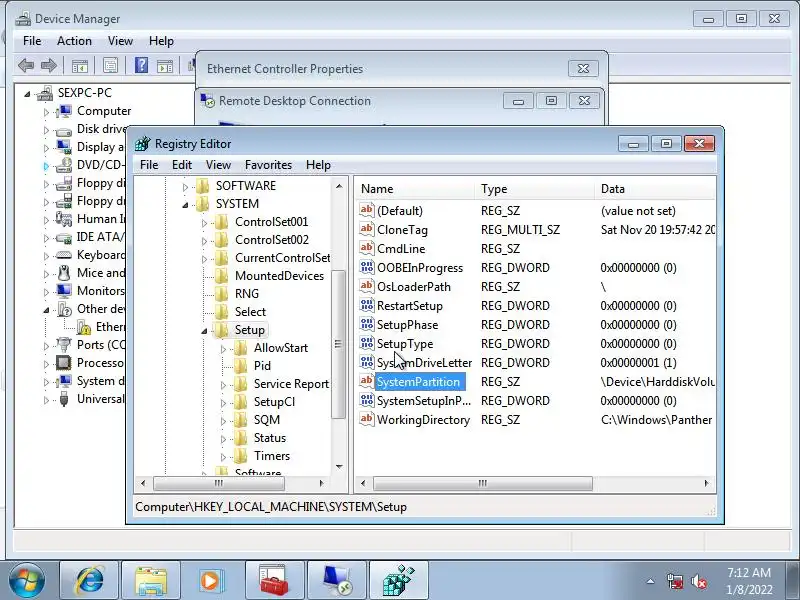Click the Name column header

point(414,189)
